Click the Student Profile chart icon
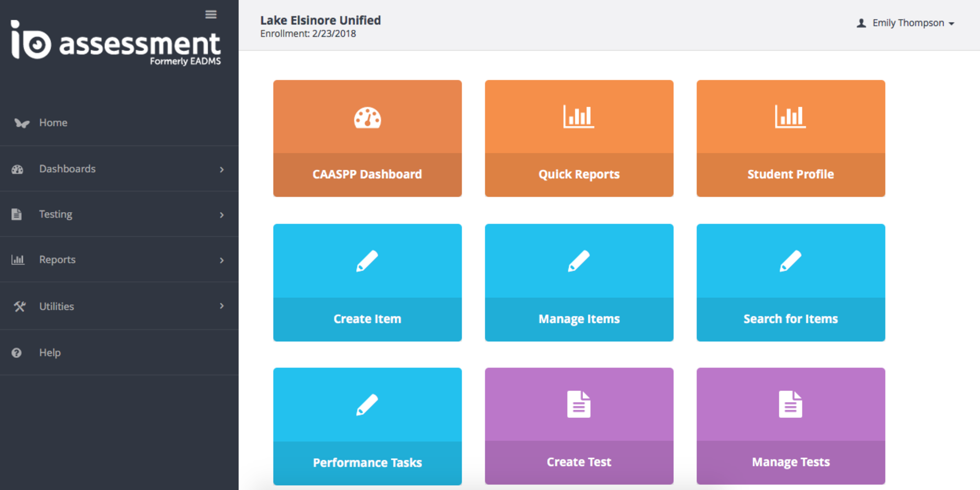This screenshot has height=490, width=980. coord(790,117)
